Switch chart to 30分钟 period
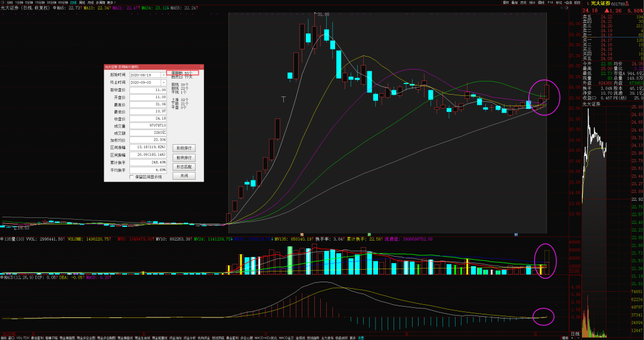The image size is (644, 340). tap(51, 2)
